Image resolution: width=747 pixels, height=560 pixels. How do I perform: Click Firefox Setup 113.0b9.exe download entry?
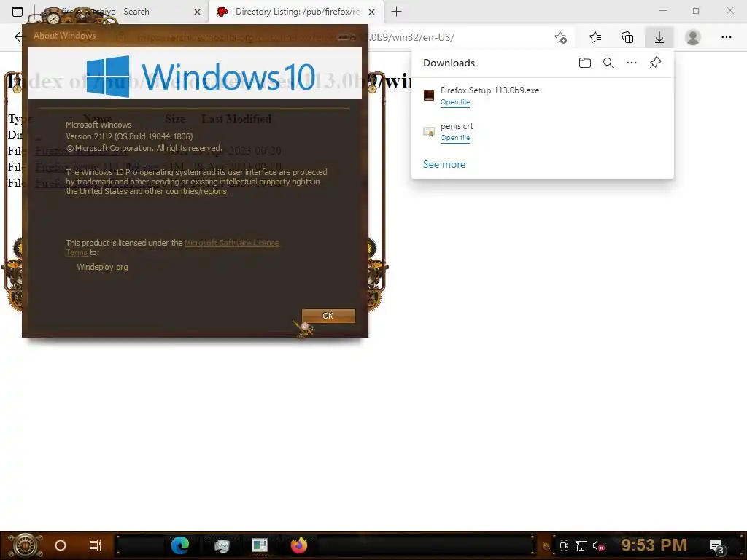(x=542, y=96)
